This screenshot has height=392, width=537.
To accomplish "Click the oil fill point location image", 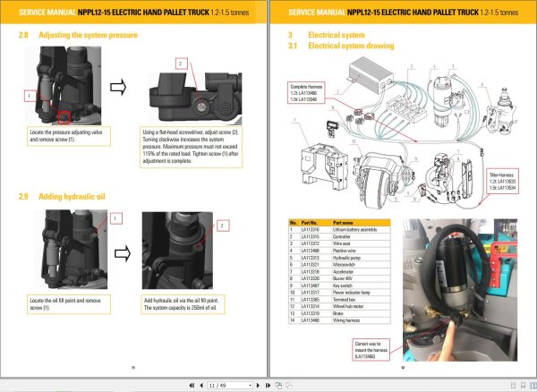I will point(71,249).
